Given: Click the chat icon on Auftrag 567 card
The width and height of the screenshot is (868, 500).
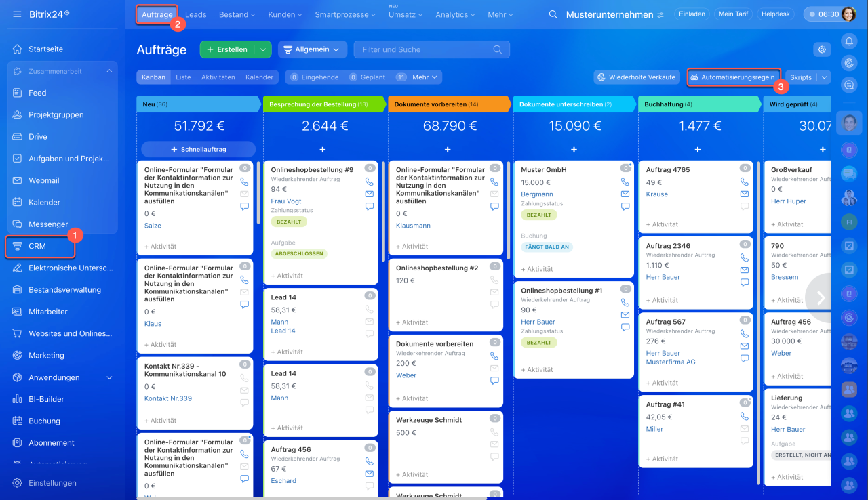Looking at the screenshot, I should (x=745, y=358).
